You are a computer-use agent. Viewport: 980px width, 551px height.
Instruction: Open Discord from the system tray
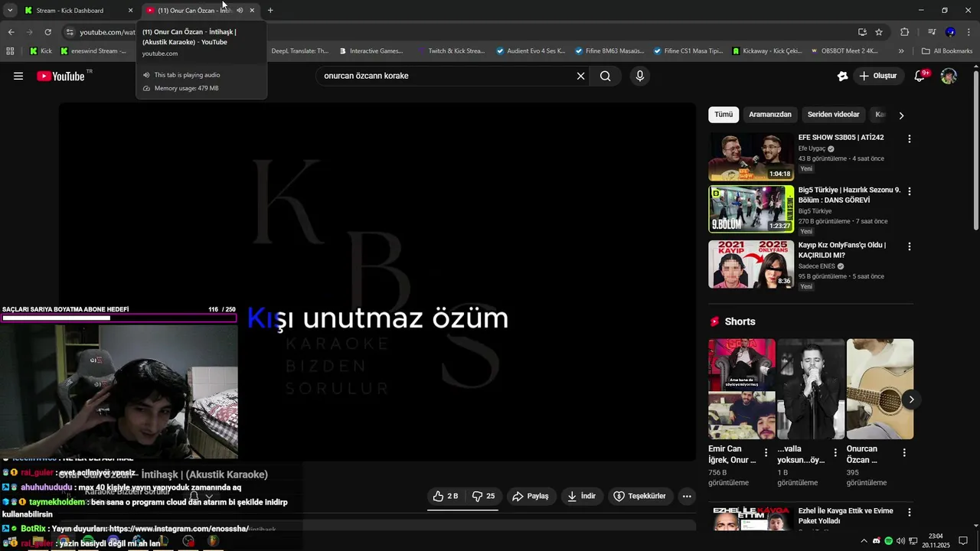[877, 541]
